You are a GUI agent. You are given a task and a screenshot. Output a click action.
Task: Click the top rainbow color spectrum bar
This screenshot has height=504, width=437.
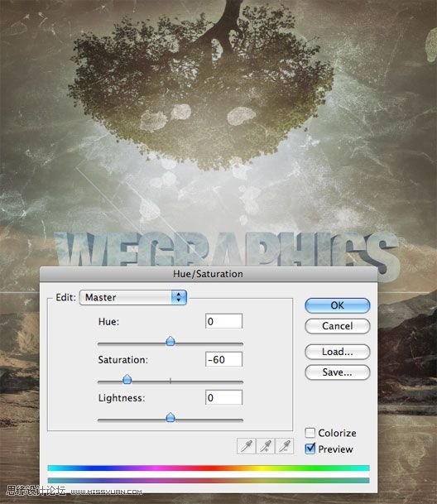tap(209, 468)
